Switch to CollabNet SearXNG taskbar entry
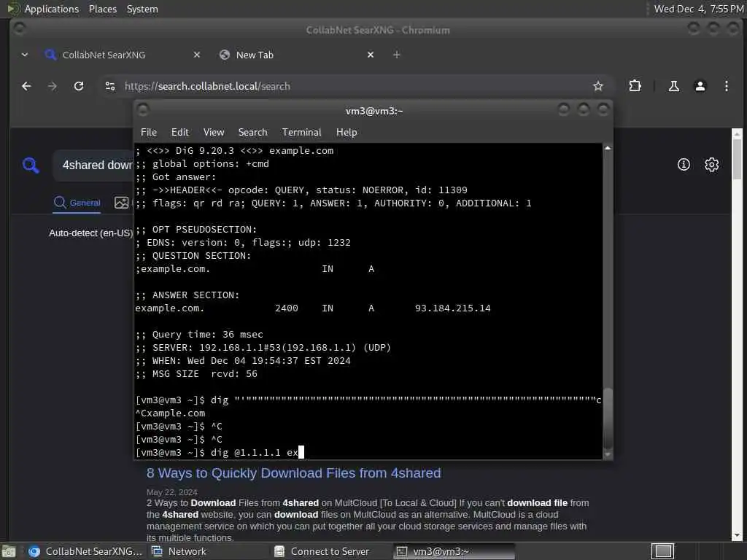747x560 pixels. 85,551
